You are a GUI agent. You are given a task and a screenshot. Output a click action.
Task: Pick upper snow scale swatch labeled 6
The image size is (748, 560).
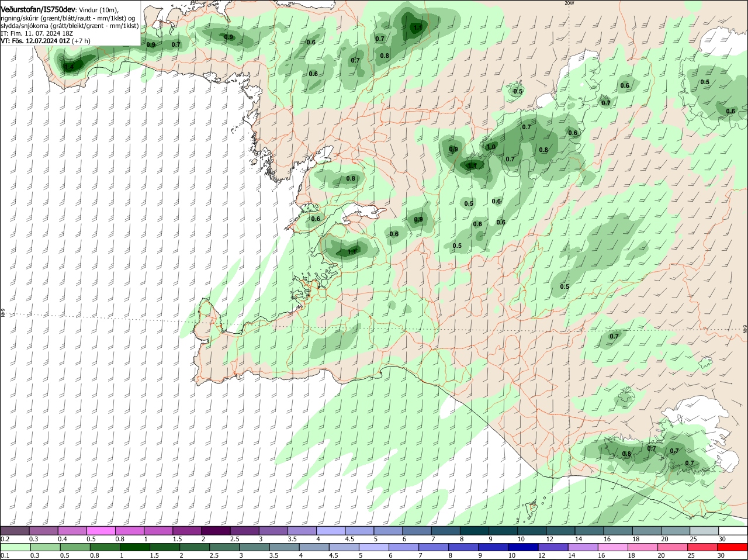coord(417,530)
